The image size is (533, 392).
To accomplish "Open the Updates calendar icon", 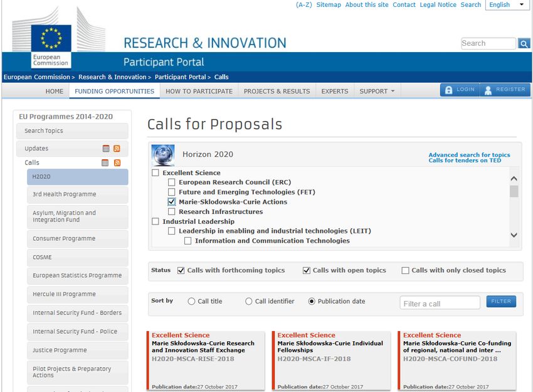I will pyautogui.click(x=106, y=149).
